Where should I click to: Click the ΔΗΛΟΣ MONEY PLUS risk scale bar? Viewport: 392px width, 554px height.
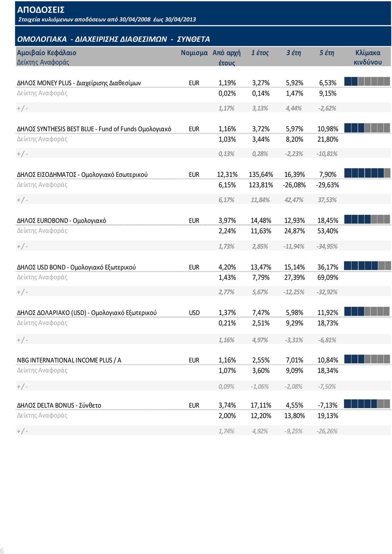(367, 81)
